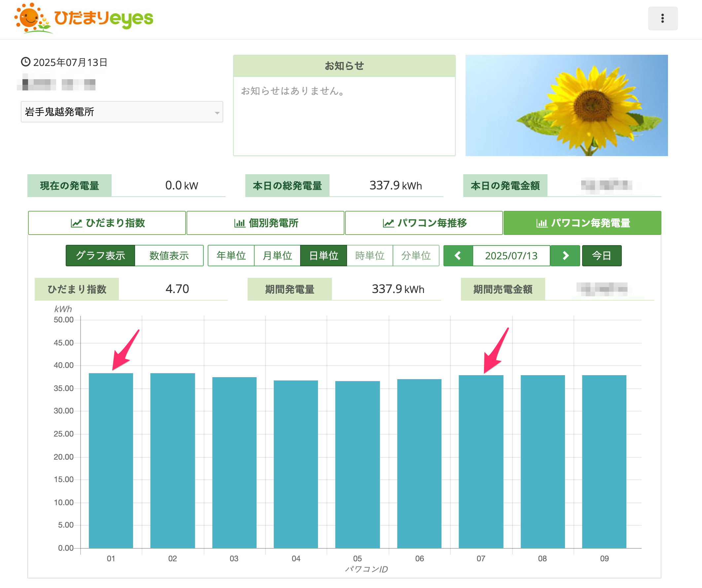Open the パワコン毎発電量 tab
This screenshot has height=588, width=702.
[582, 223]
